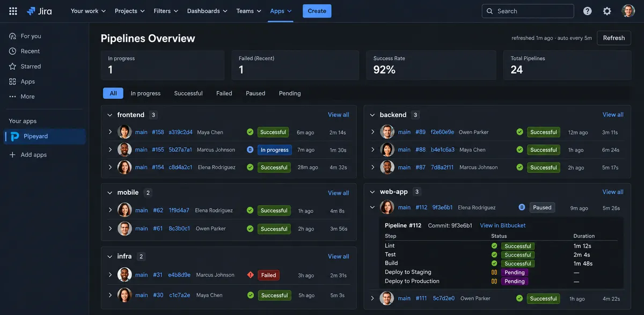Click the success icon on the Lint step
This screenshot has width=644, height=315.
coord(494,246)
